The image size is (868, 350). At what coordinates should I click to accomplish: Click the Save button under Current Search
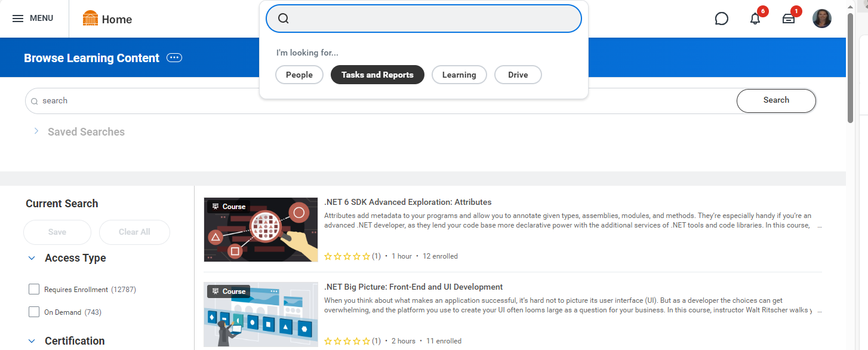click(x=57, y=232)
